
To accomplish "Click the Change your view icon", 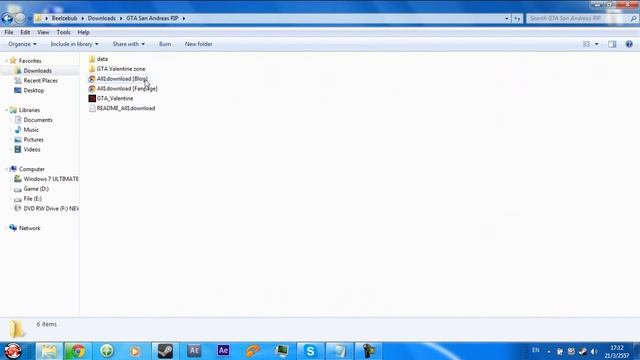I will click(587, 44).
